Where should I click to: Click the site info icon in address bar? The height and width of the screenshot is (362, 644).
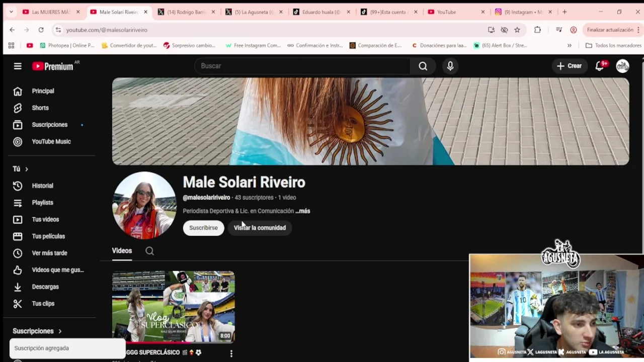(x=58, y=30)
